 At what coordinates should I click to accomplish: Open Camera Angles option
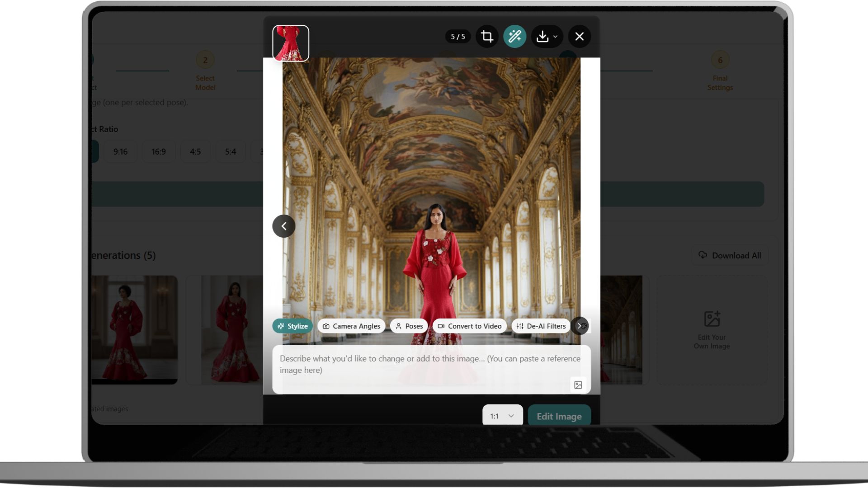(351, 326)
